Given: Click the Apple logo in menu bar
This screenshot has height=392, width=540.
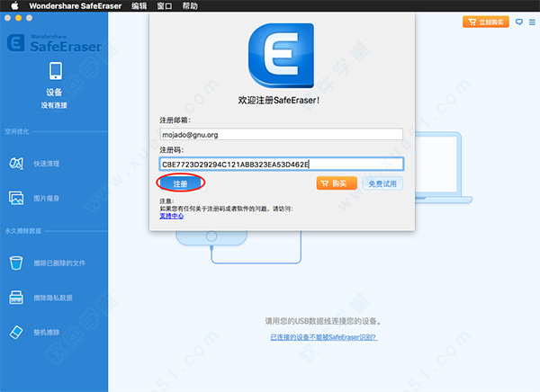Looking at the screenshot, I should [15, 5].
